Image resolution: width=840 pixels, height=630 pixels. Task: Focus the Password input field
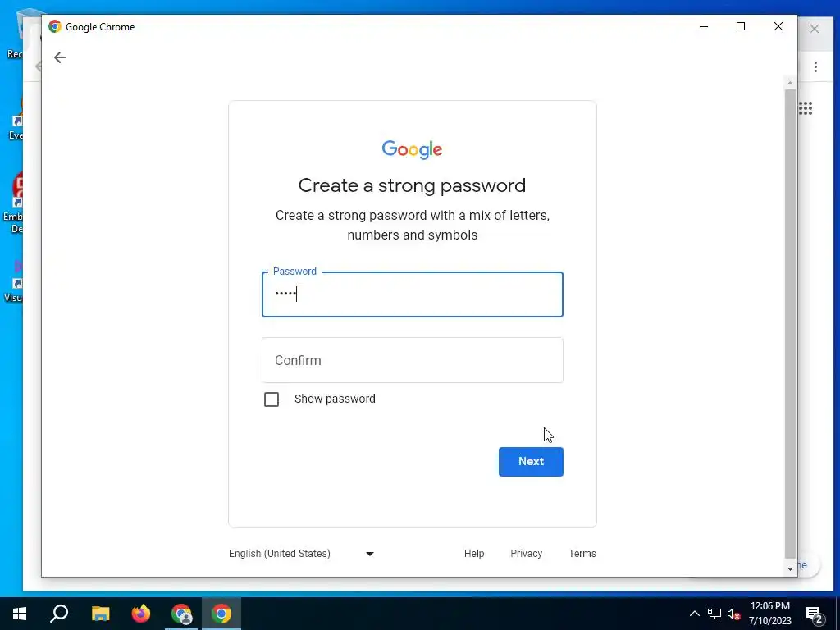pyautogui.click(x=412, y=294)
